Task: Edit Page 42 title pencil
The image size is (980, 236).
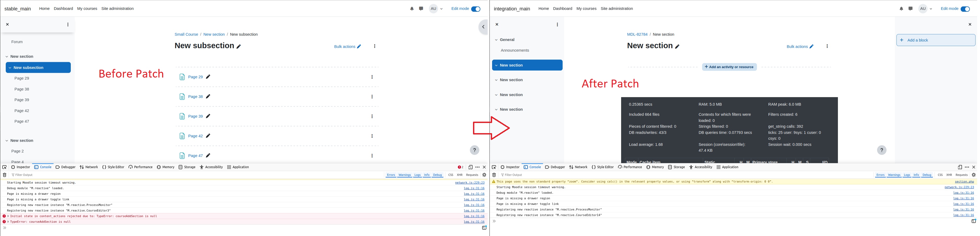Action: pyautogui.click(x=208, y=136)
